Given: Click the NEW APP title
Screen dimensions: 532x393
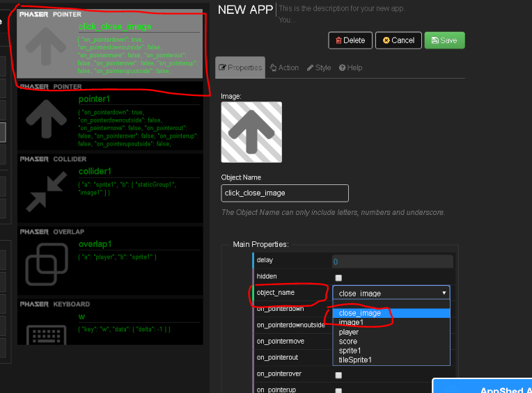Looking at the screenshot, I should (x=245, y=10).
